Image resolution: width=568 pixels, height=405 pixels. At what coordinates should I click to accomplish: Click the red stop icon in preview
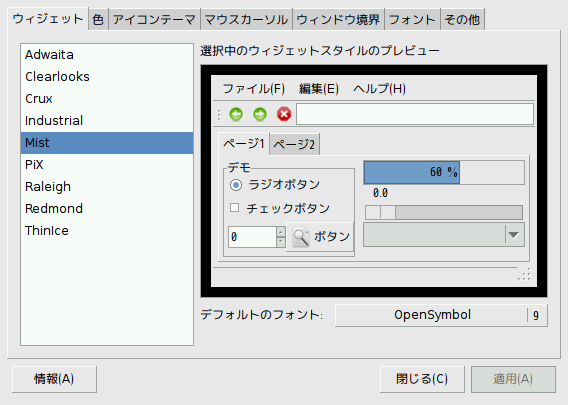pyautogui.click(x=284, y=114)
